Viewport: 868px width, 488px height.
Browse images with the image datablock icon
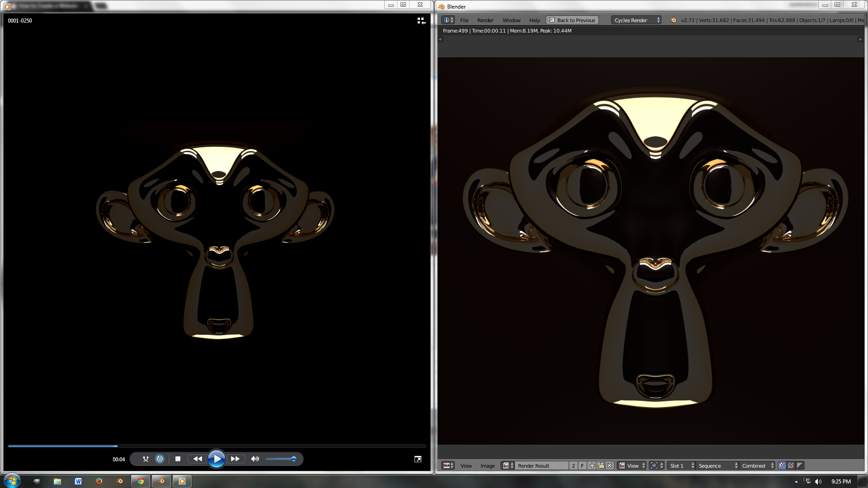508,466
